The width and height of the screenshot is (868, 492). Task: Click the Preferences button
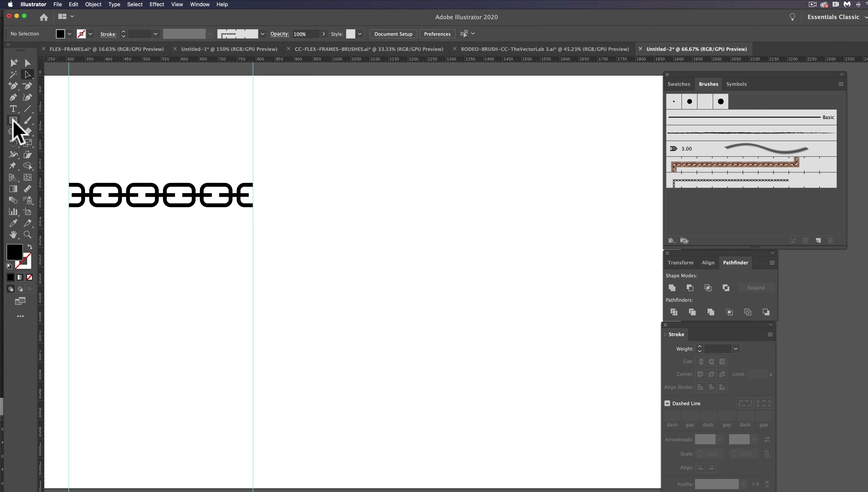pos(437,34)
